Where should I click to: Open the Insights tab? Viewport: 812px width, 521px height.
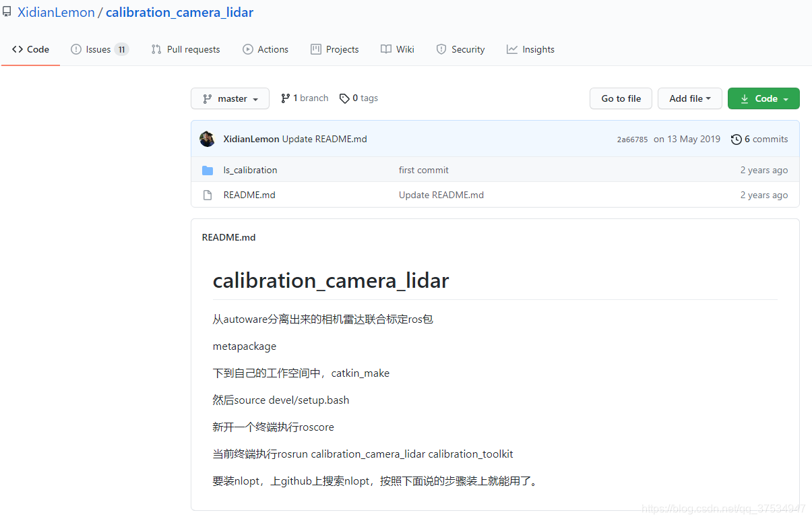531,49
